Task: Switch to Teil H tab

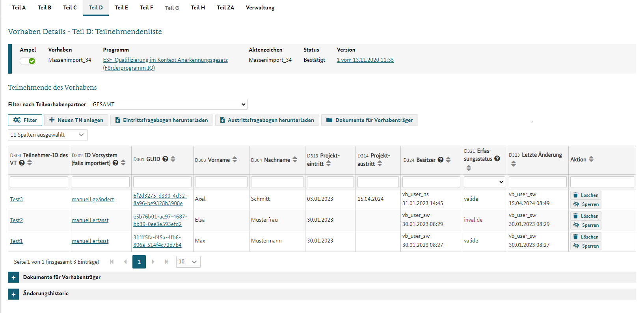Action: pyautogui.click(x=198, y=7)
